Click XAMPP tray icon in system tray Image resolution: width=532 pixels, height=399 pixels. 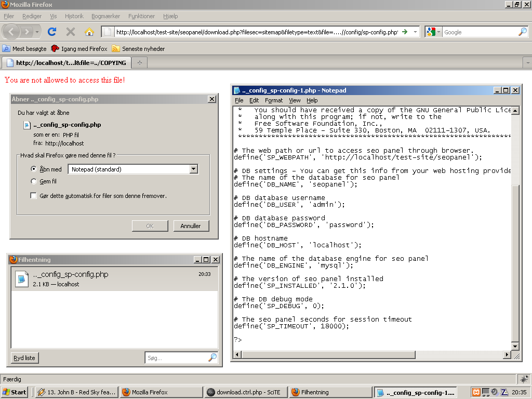click(x=476, y=392)
